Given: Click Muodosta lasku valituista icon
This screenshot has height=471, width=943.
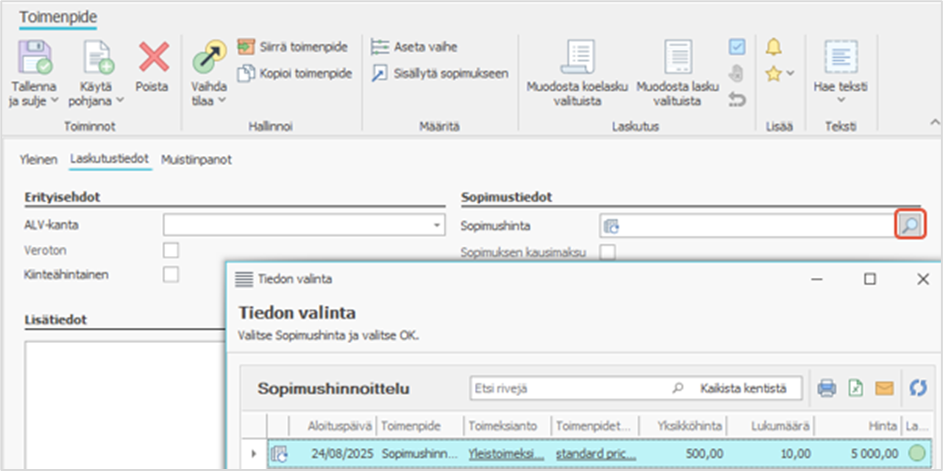Looking at the screenshot, I should pos(678,58).
